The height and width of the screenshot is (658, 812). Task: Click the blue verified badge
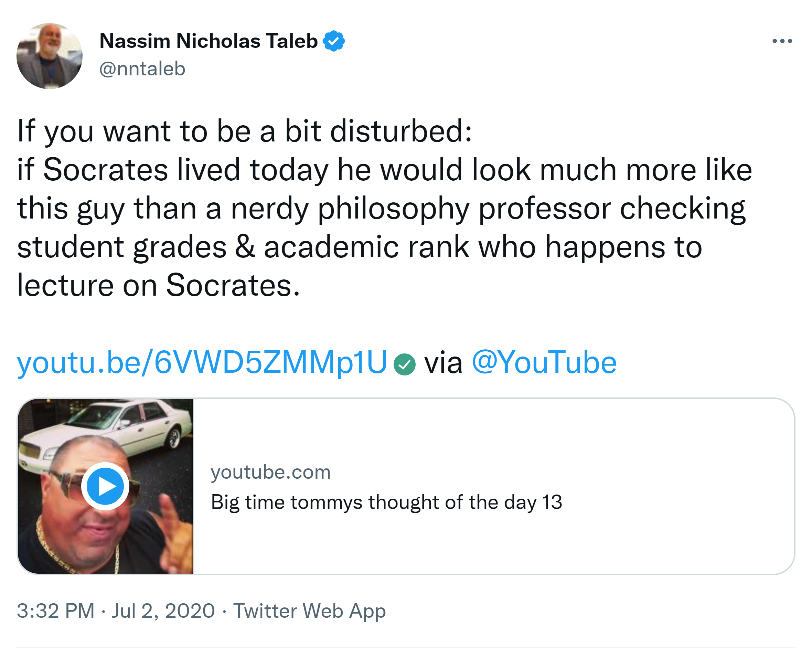[x=333, y=41]
